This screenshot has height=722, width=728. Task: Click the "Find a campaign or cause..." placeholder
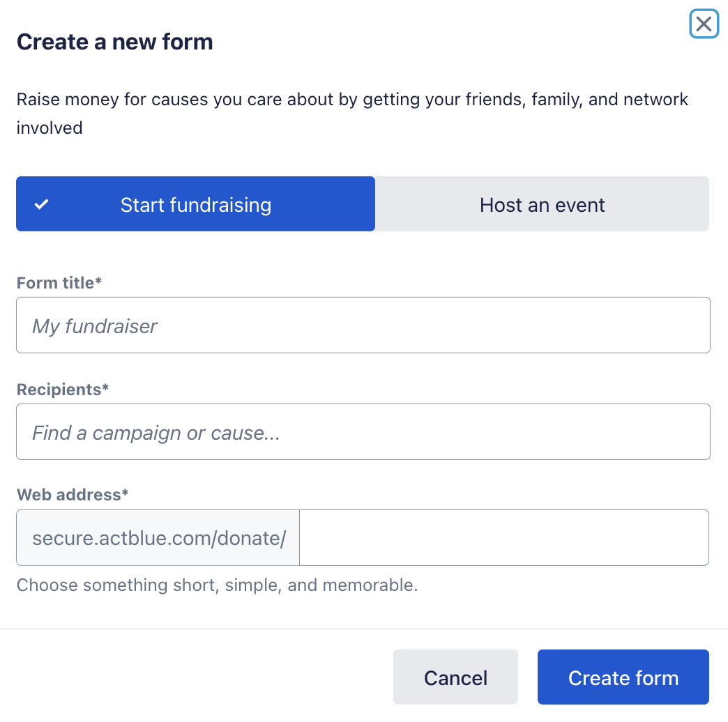[156, 433]
